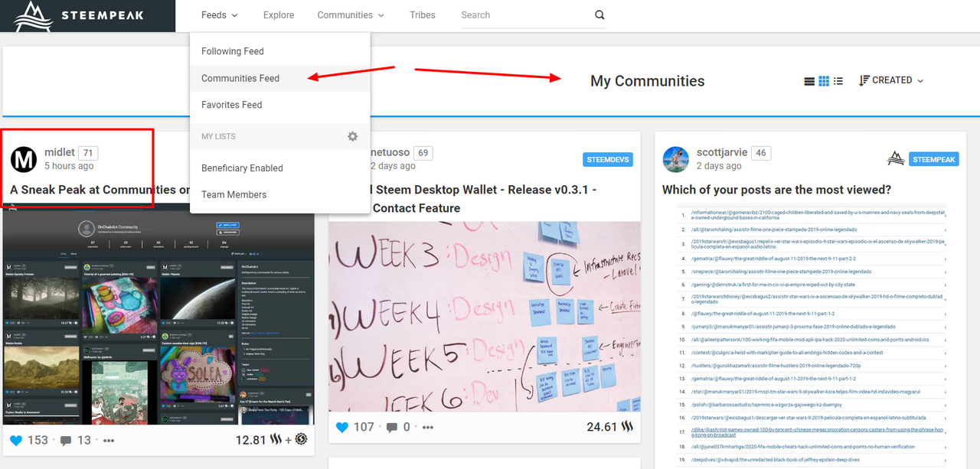Click the magnifying glass search icon
The image size is (980, 469).
click(x=599, y=15)
